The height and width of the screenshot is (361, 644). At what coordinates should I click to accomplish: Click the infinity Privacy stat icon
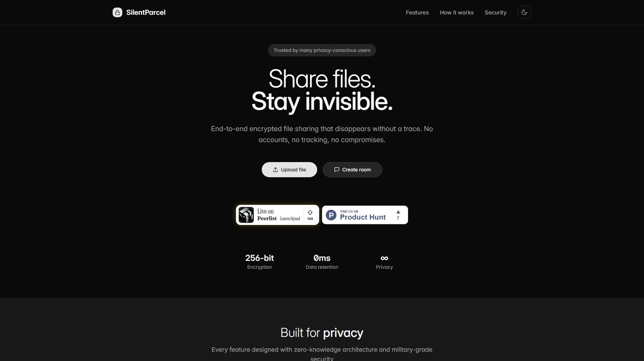[x=384, y=258]
